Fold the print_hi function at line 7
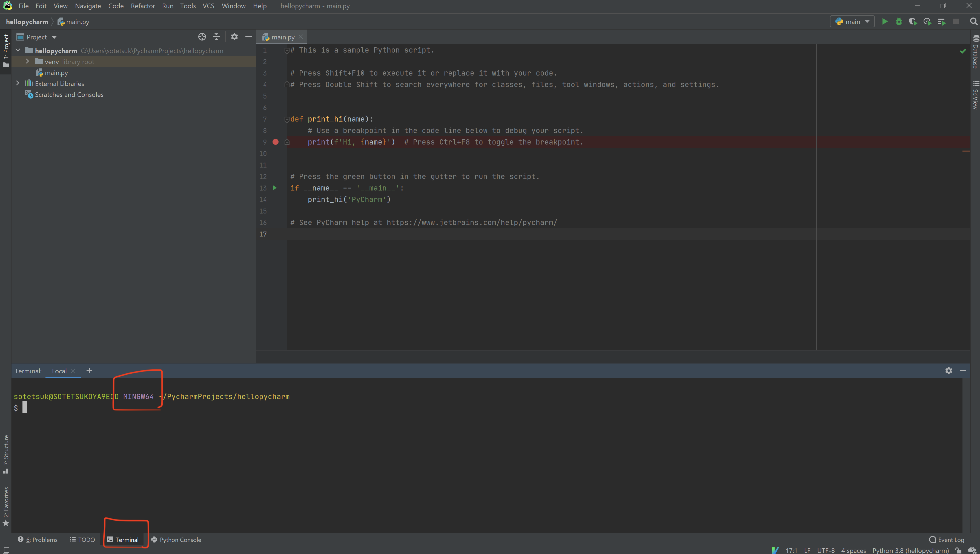Screen dimensions: 980x554 (x=287, y=119)
